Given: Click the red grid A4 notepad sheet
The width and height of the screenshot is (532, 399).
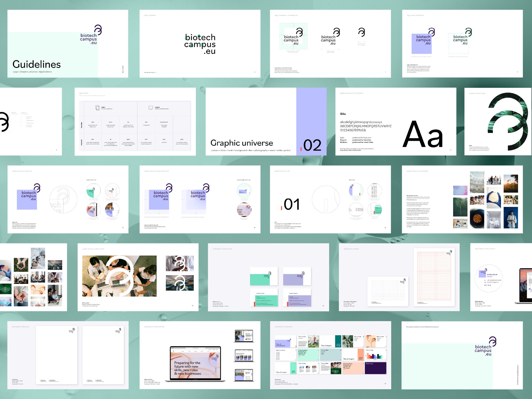Looking at the screenshot, I should 434,277.
